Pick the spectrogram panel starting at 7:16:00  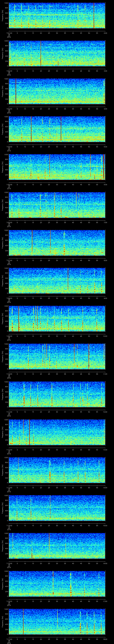[57, 584]
